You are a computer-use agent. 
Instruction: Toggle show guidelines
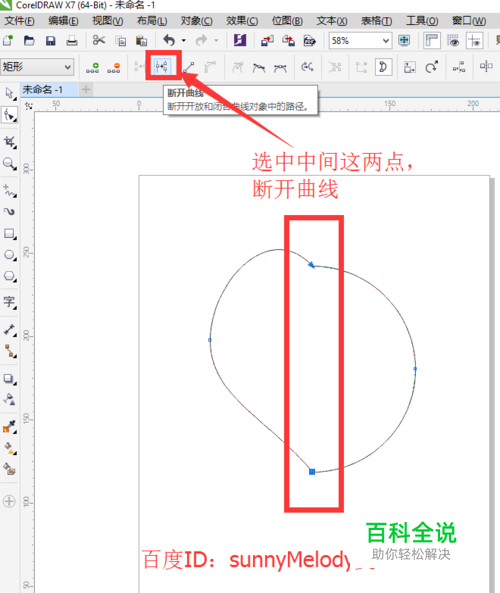(474, 40)
